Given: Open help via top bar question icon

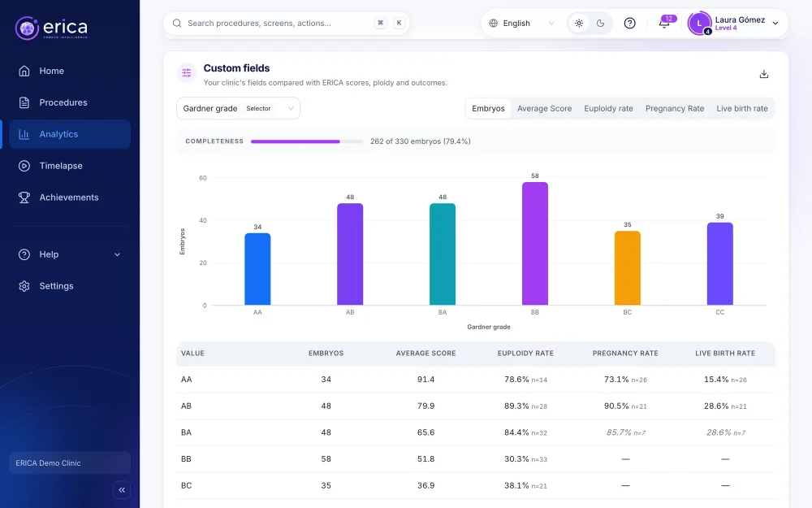Looking at the screenshot, I should point(630,24).
